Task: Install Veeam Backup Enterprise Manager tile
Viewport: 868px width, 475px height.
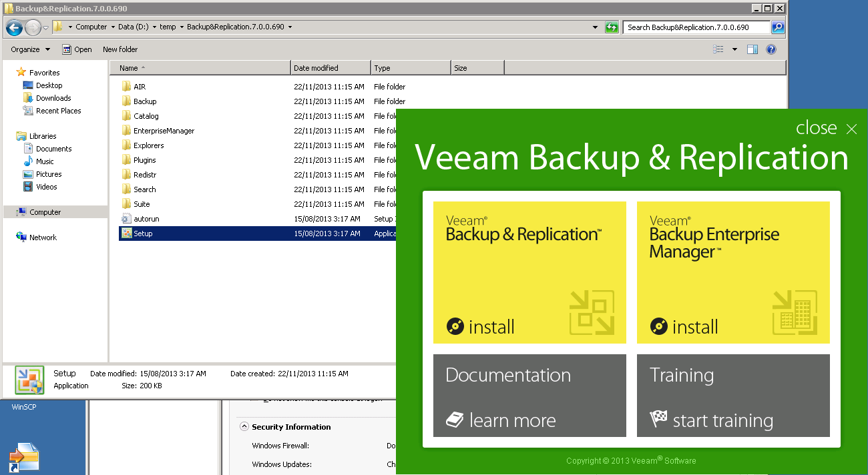Action: coord(733,272)
